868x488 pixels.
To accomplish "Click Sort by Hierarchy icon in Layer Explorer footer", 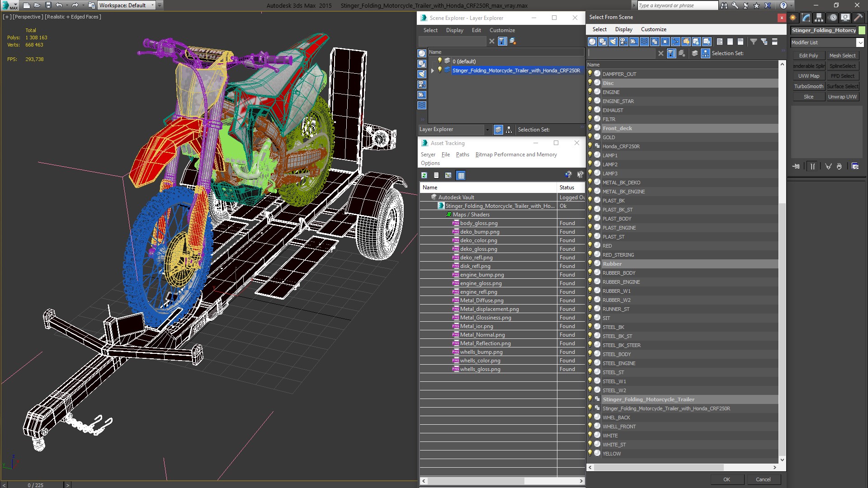I will pyautogui.click(x=509, y=130).
